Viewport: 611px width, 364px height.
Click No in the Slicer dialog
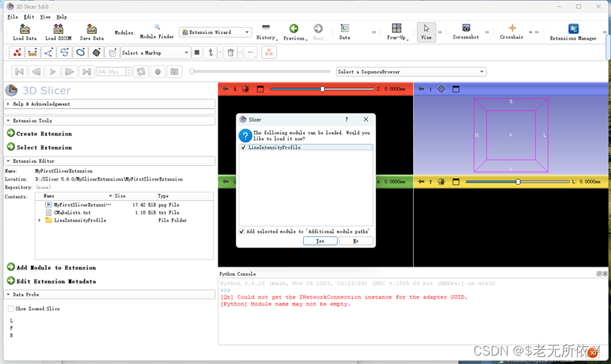(x=356, y=241)
